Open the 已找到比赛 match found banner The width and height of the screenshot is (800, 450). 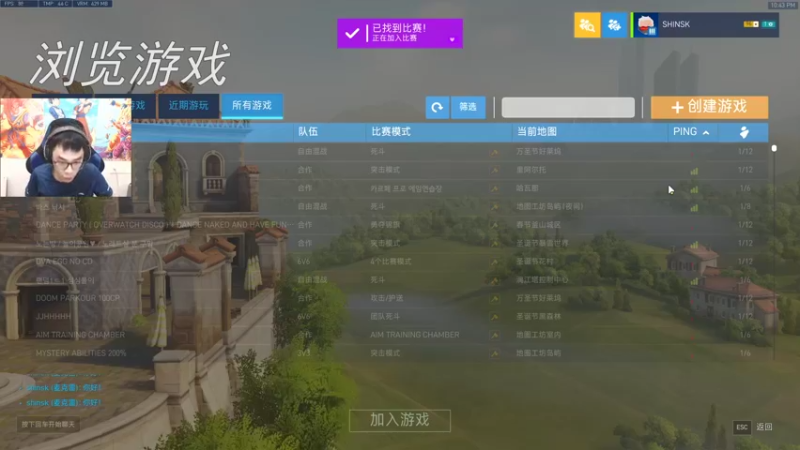coord(399,33)
